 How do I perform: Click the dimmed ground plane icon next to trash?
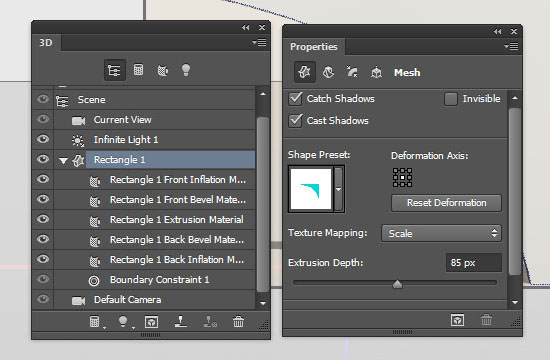210,322
